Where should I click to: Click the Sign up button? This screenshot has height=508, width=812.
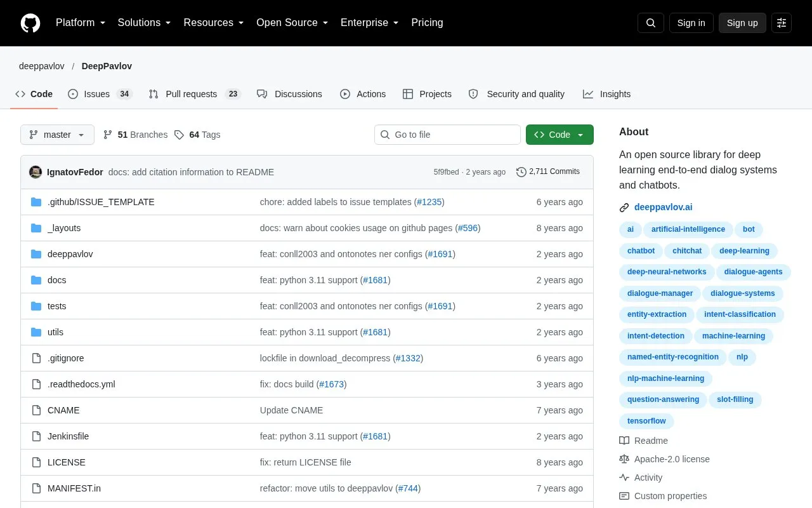pyautogui.click(x=742, y=23)
